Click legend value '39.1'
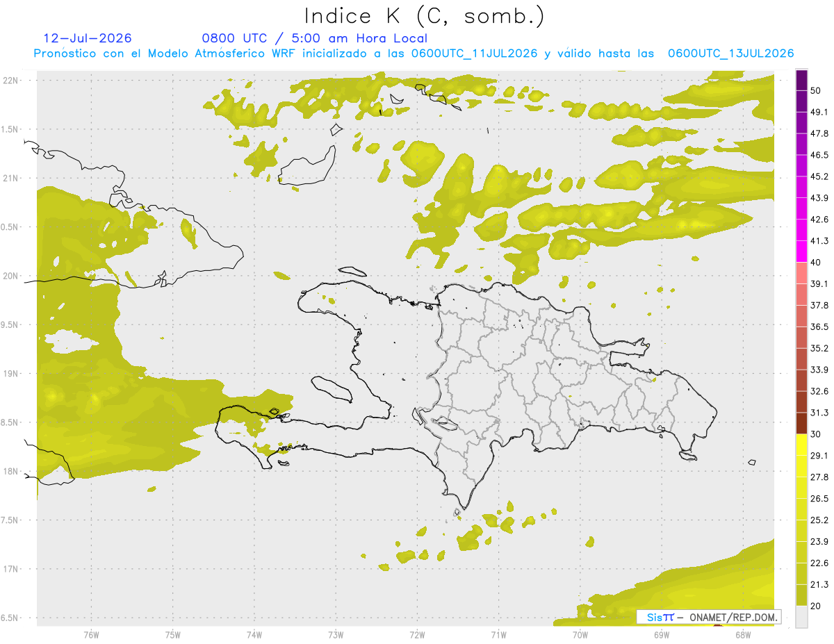Screen dimensions: 834x644 pyautogui.click(x=819, y=283)
